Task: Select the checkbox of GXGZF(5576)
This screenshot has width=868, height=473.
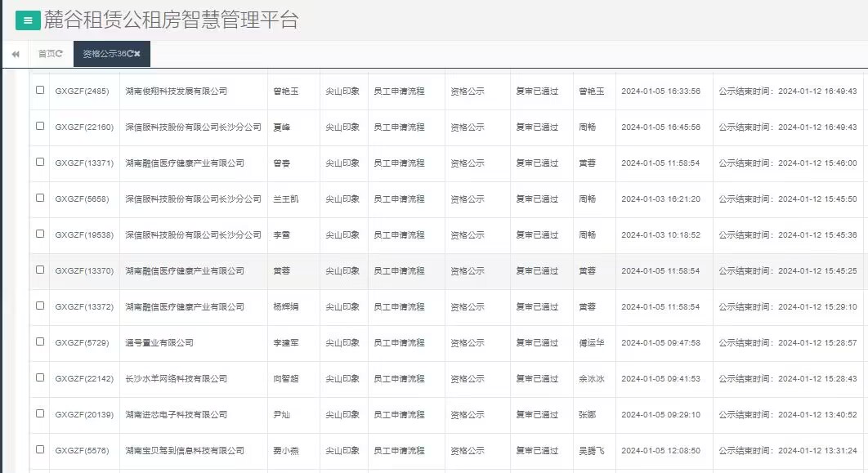Action: pos(38,450)
